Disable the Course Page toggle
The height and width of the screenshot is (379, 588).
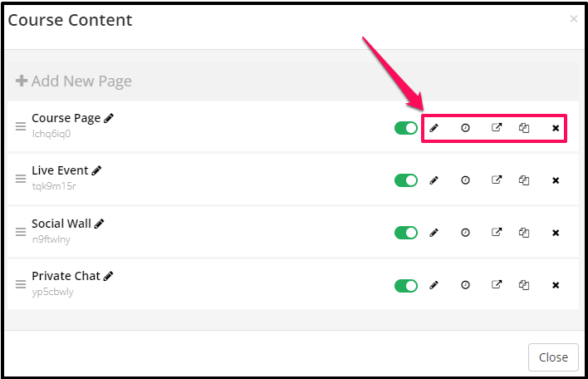[406, 128]
